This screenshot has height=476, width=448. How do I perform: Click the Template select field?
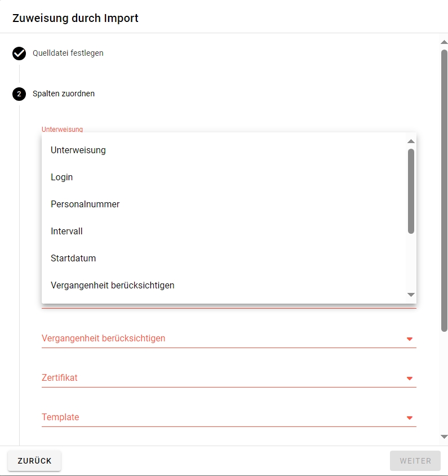click(x=220, y=417)
